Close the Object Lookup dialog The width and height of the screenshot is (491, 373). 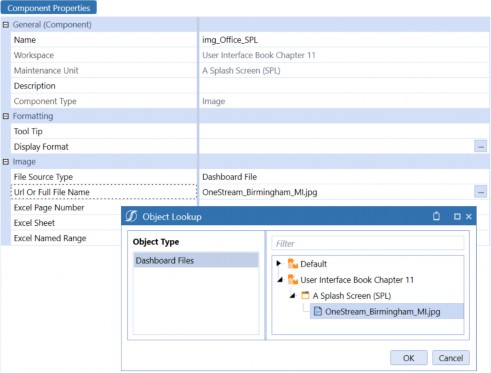(x=469, y=217)
